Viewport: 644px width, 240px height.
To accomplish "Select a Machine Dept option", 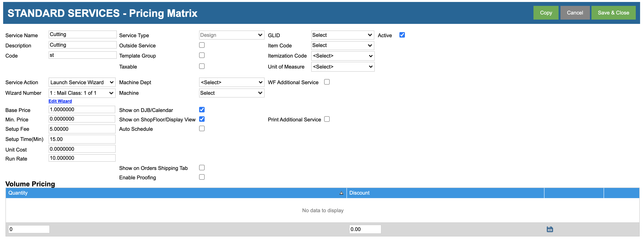I will (231, 82).
